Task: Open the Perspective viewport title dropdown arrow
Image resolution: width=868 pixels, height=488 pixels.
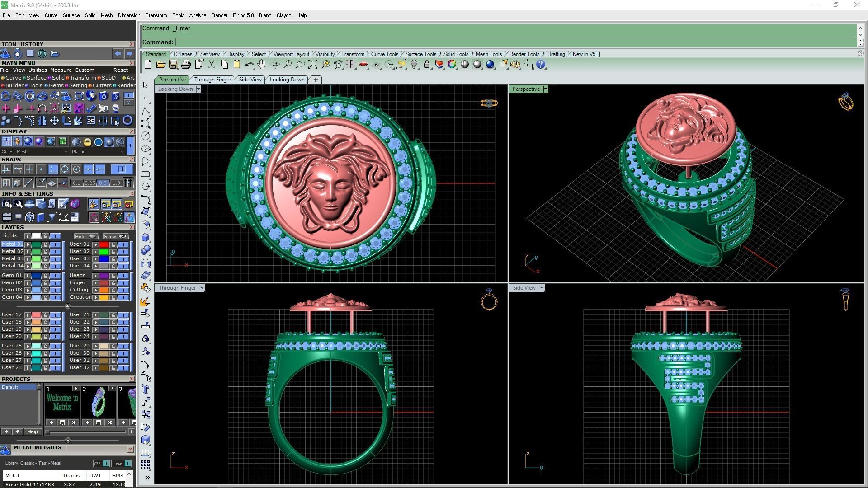Action: (546, 89)
